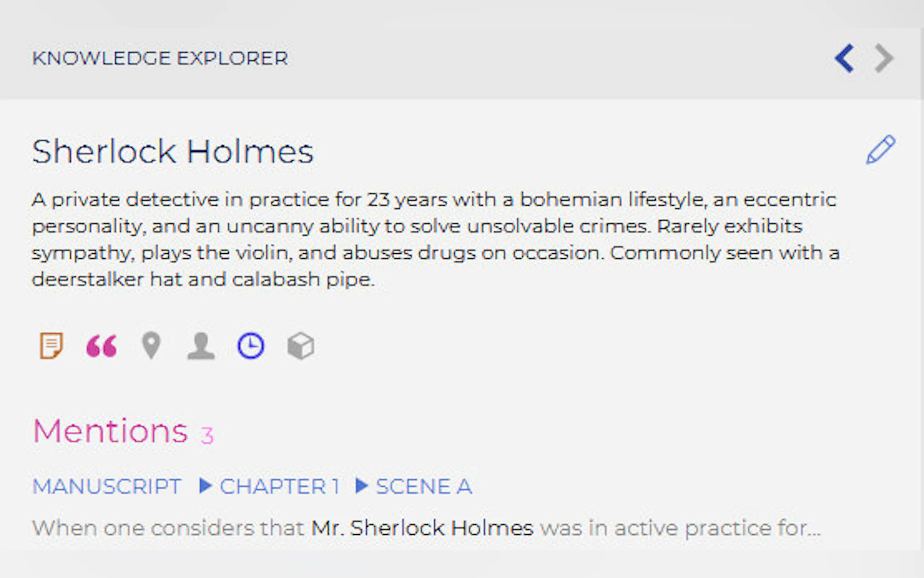
Task: Open the orange notes icon
Action: (51, 346)
